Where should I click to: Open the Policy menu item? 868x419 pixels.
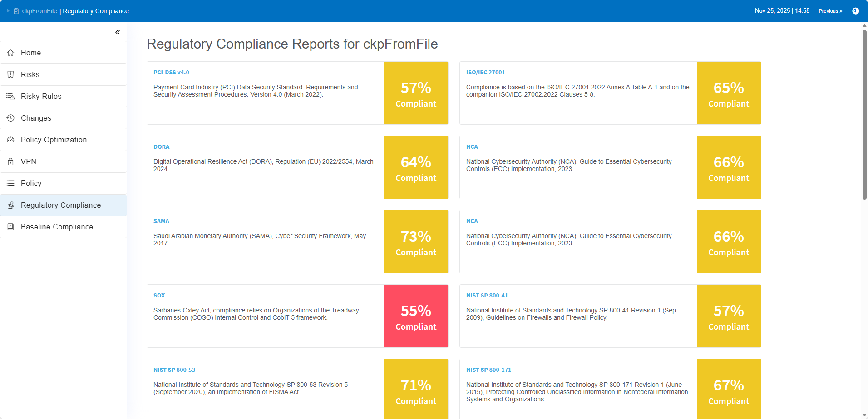[31, 183]
